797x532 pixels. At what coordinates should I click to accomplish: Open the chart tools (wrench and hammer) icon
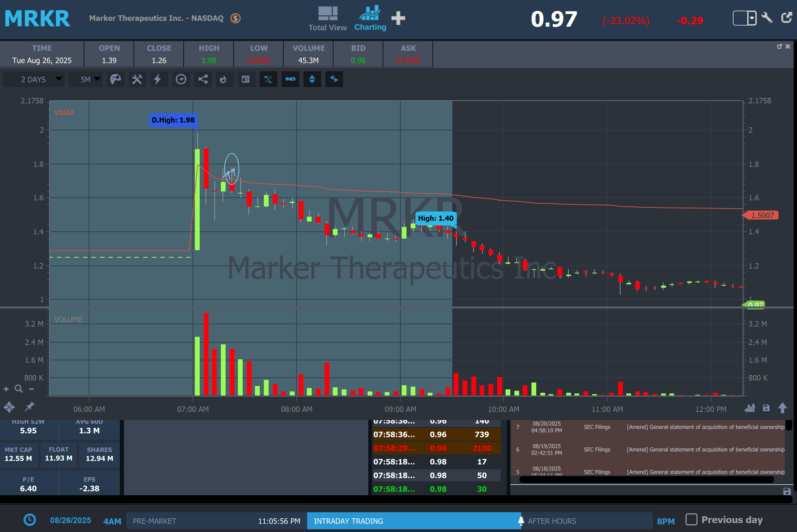137,80
